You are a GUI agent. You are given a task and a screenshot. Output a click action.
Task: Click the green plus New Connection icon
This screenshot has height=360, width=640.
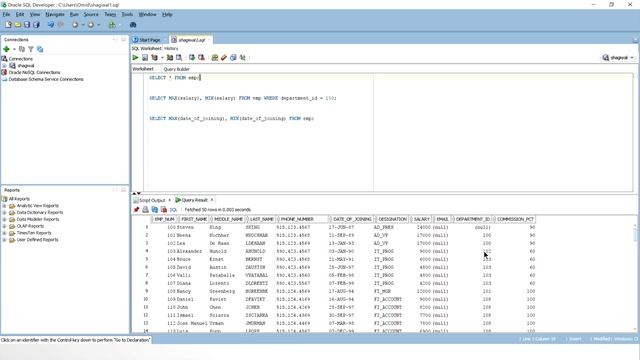click(x=6, y=49)
